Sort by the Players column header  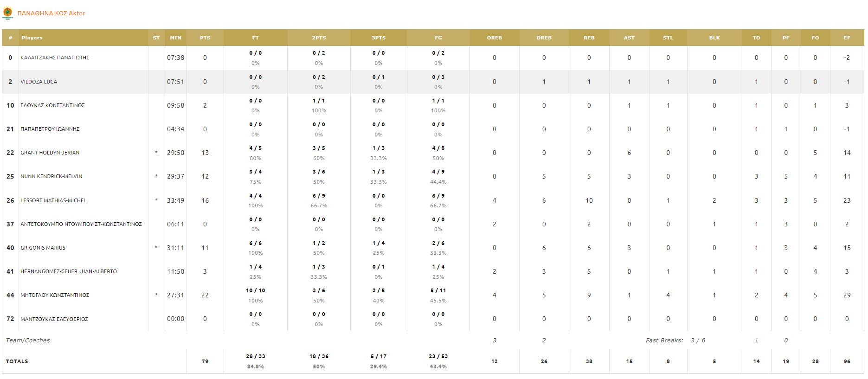(x=32, y=38)
